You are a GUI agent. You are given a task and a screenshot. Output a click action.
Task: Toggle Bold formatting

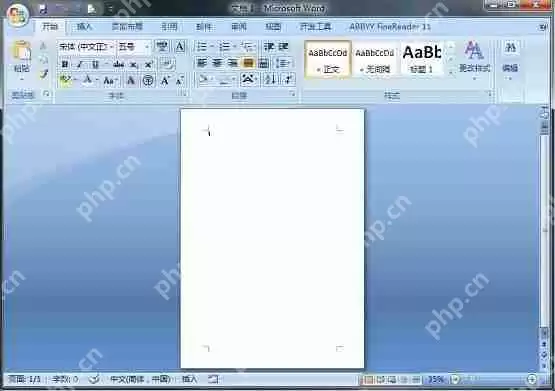[x=65, y=64]
